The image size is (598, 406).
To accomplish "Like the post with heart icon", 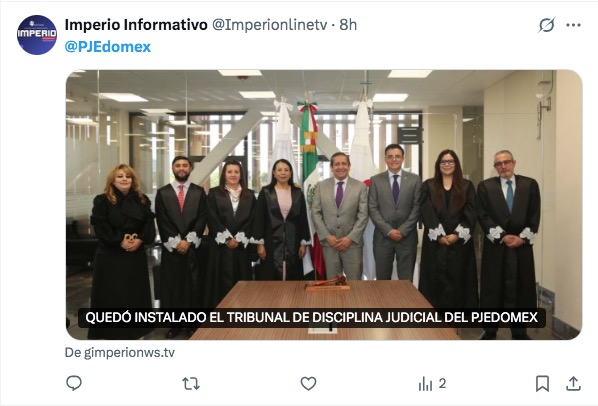I will click(x=308, y=384).
